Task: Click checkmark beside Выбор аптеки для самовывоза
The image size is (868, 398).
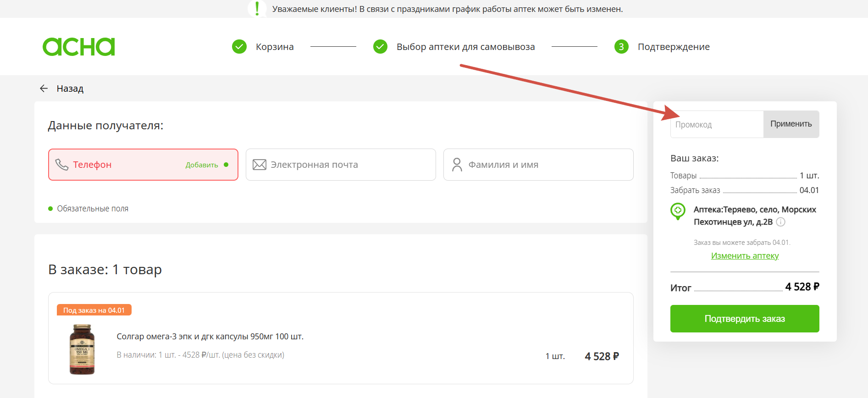Action: tap(380, 47)
